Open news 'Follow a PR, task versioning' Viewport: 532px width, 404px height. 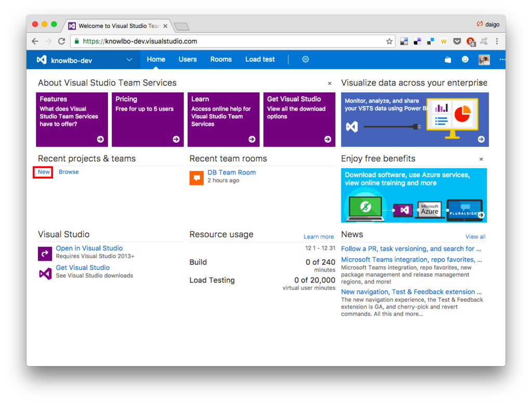coord(411,249)
